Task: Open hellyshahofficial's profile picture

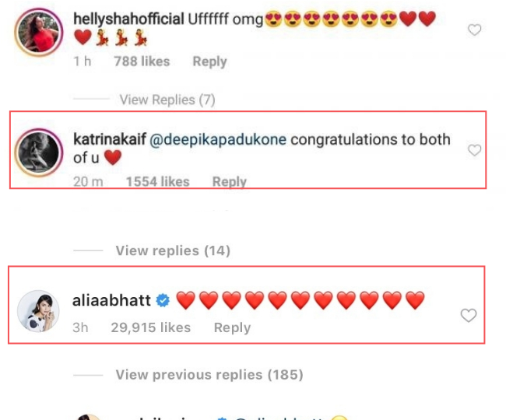Action: point(39,32)
